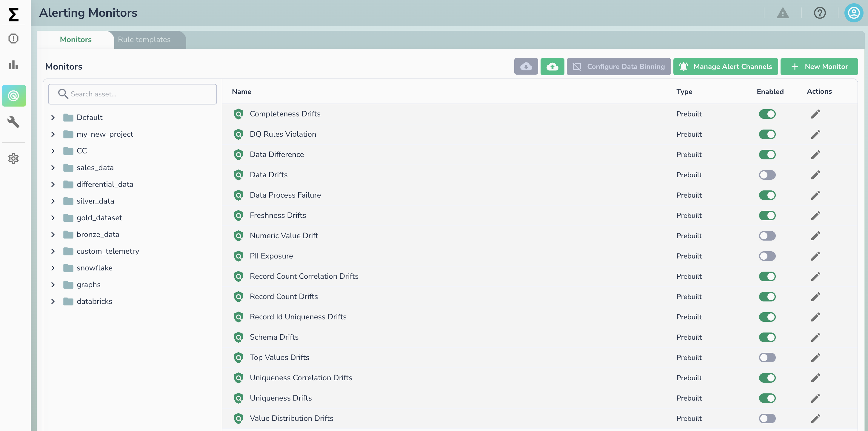
Task: Click the New Monitor button
Action: [x=819, y=66]
